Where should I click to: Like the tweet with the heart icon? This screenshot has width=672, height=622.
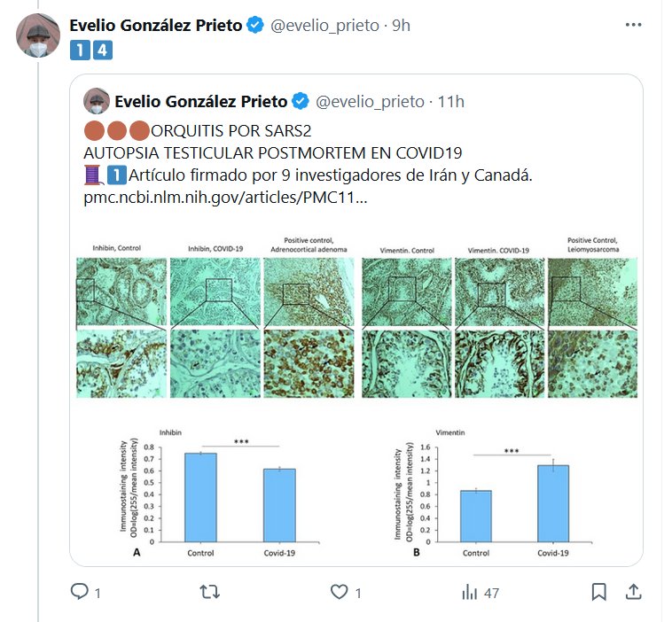(x=338, y=592)
